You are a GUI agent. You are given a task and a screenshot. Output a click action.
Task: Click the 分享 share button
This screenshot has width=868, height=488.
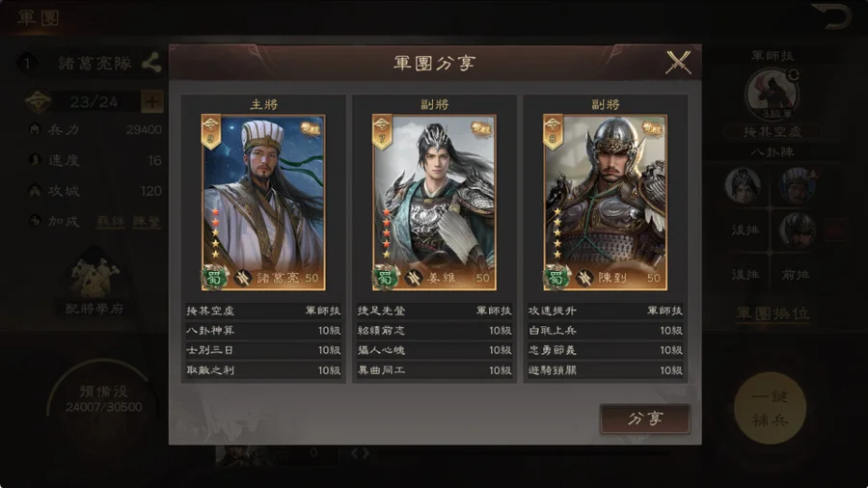coord(645,419)
